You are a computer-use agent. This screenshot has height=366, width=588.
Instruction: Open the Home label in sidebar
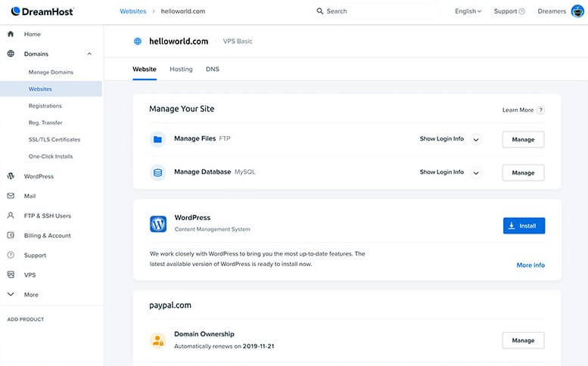[33, 34]
